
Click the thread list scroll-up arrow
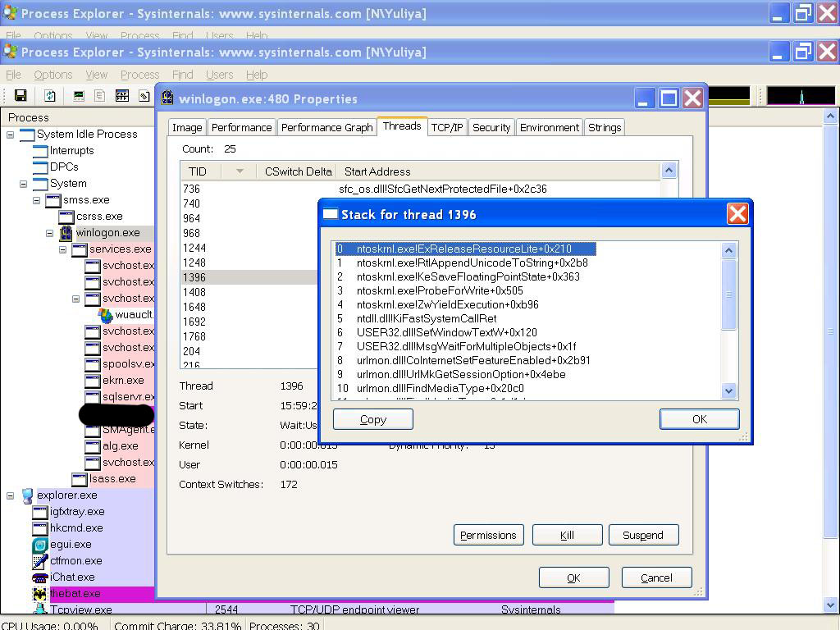(x=669, y=171)
